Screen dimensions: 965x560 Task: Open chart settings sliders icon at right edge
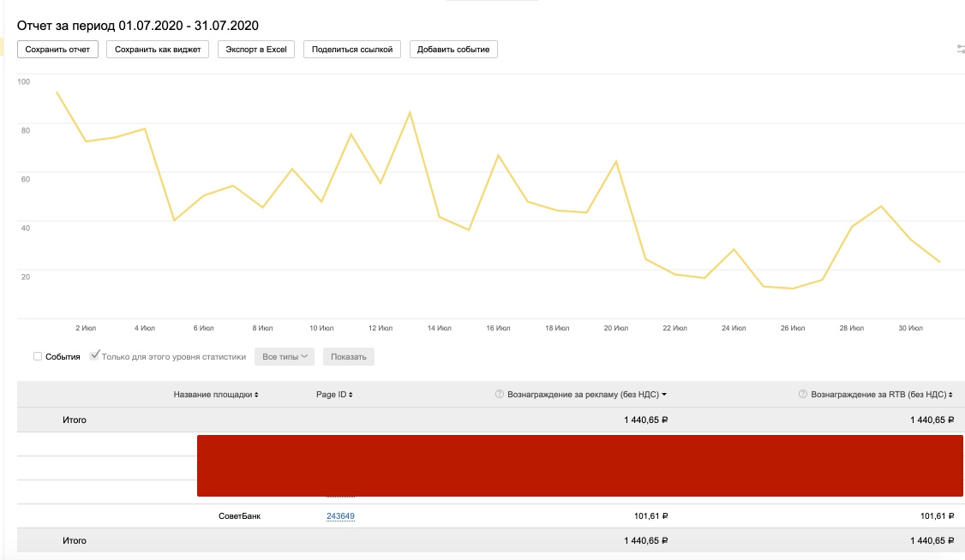(x=961, y=49)
